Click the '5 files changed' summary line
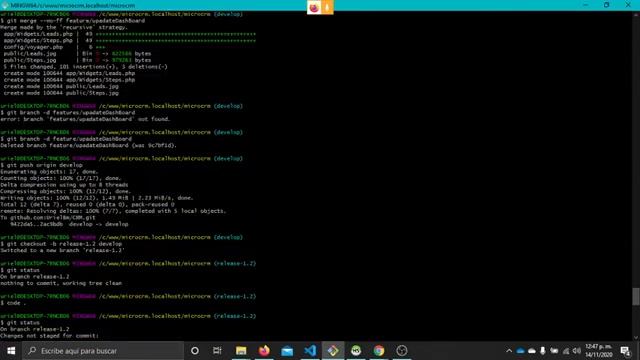The image size is (640, 360). pos(86,67)
